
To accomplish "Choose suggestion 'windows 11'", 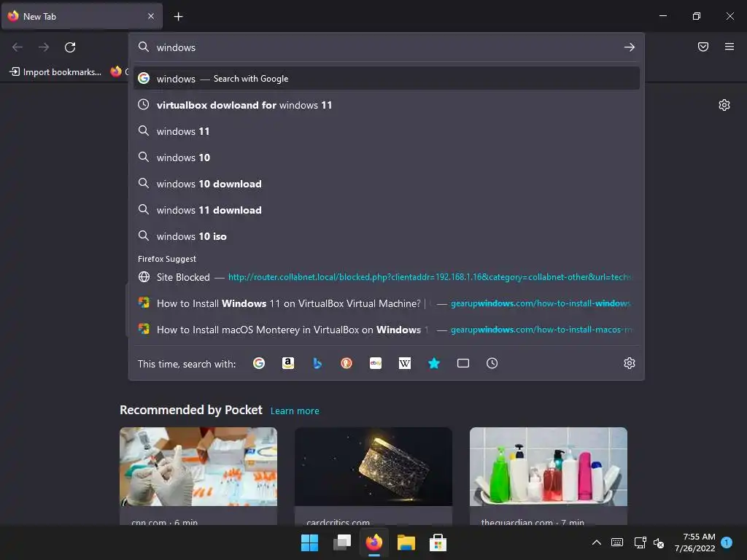I will pyautogui.click(x=387, y=131).
